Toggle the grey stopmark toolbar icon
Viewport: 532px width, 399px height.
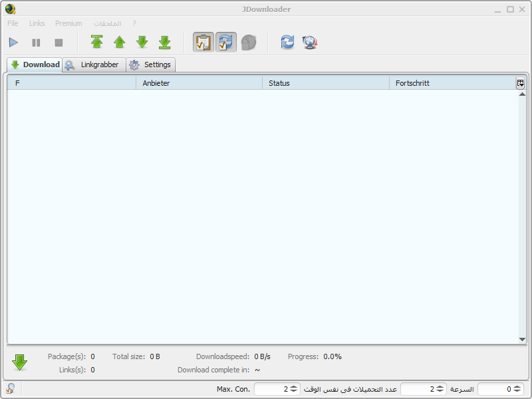pos(248,43)
